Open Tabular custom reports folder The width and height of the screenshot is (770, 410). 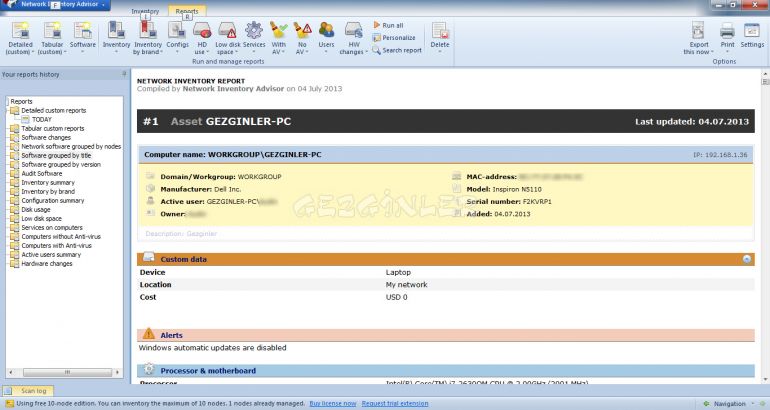coord(53,128)
